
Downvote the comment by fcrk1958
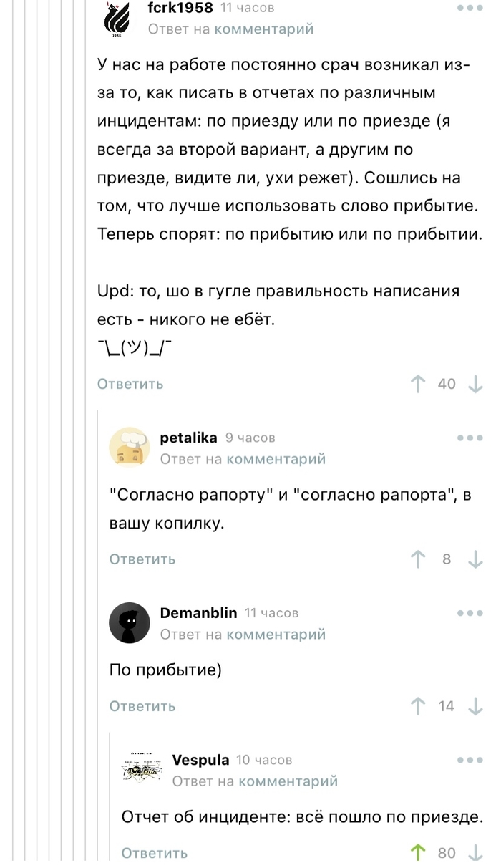pos(475,383)
